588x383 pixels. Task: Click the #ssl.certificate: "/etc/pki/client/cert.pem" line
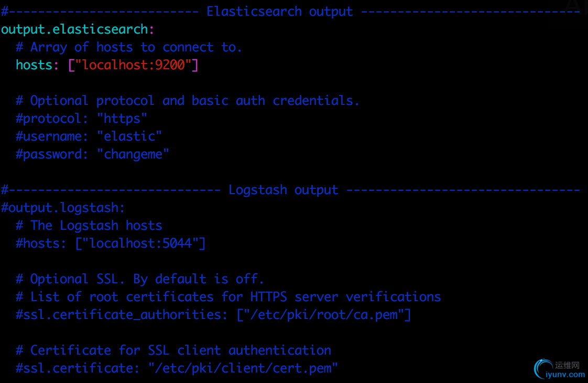tap(177, 368)
